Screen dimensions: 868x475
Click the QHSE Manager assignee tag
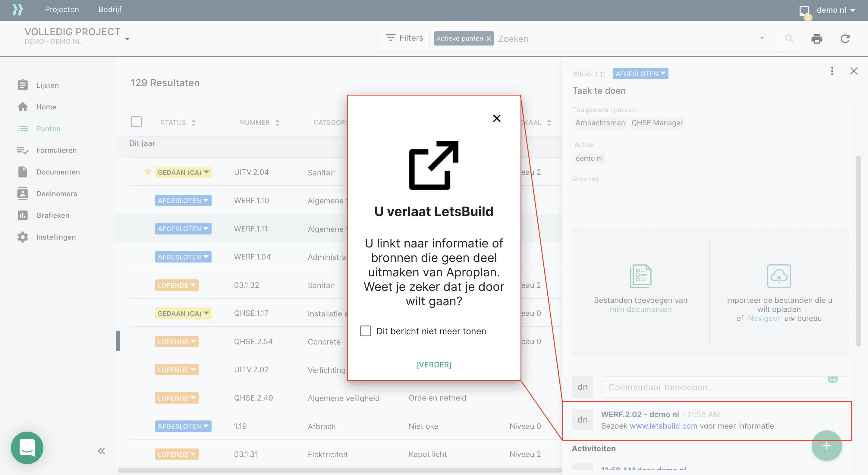pos(657,123)
